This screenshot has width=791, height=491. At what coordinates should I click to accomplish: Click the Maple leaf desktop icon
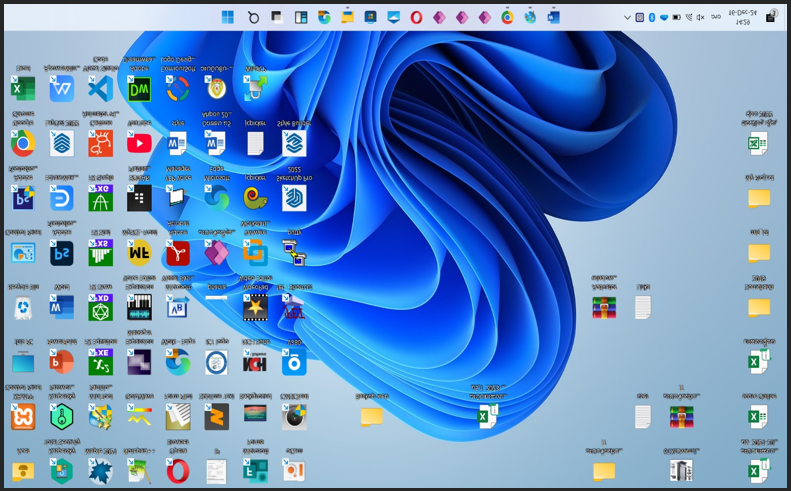point(100,470)
